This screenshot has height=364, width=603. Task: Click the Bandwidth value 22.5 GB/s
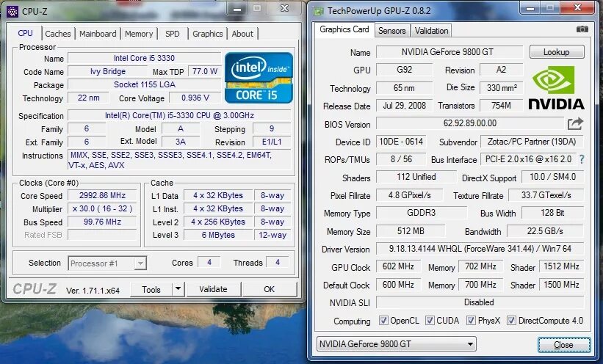[545, 231]
